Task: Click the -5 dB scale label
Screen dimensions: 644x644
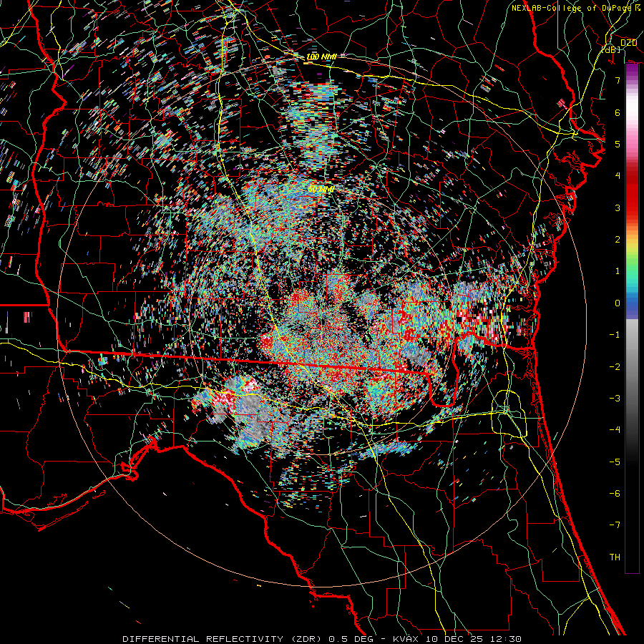Action: [615, 462]
